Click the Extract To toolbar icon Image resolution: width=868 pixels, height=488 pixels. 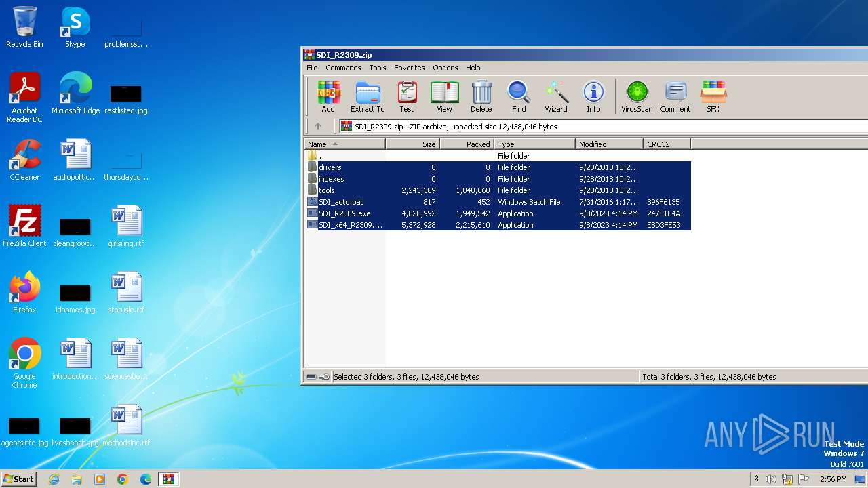point(368,97)
